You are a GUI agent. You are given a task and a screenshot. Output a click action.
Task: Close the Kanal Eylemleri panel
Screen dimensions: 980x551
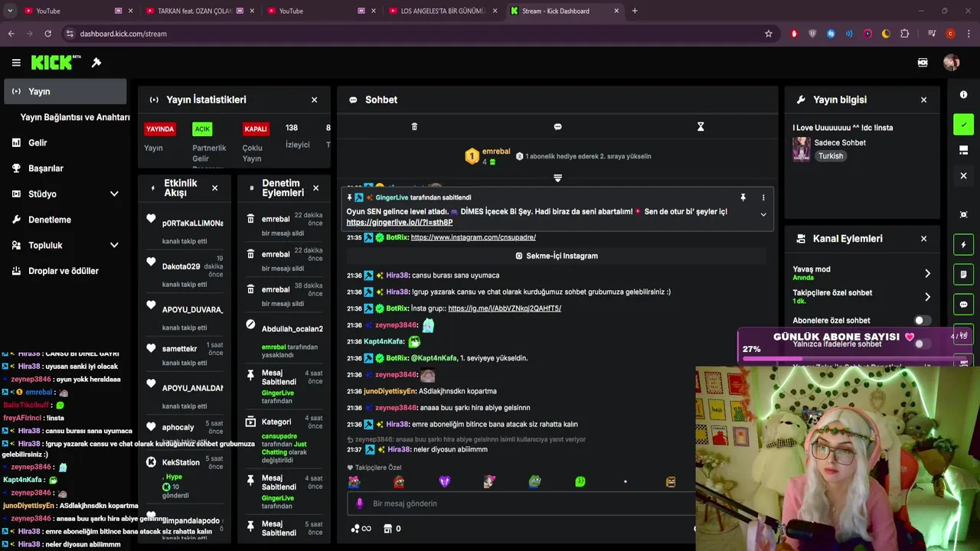tap(923, 239)
